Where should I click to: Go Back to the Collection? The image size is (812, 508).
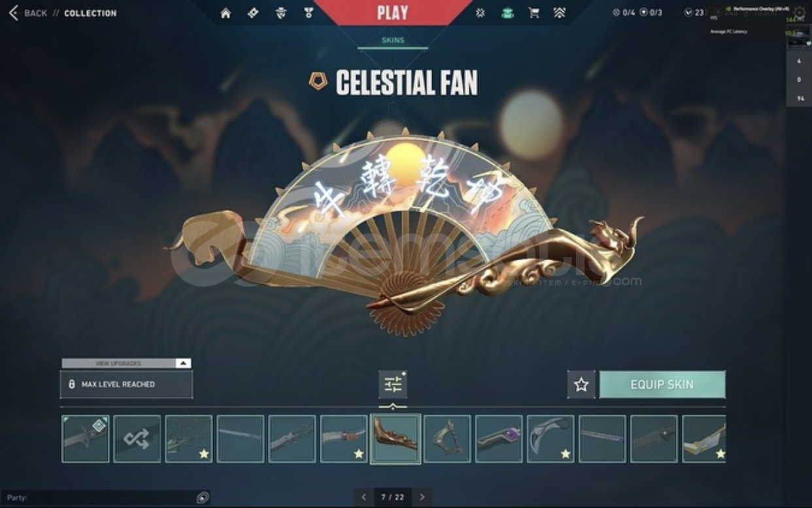(x=62, y=13)
